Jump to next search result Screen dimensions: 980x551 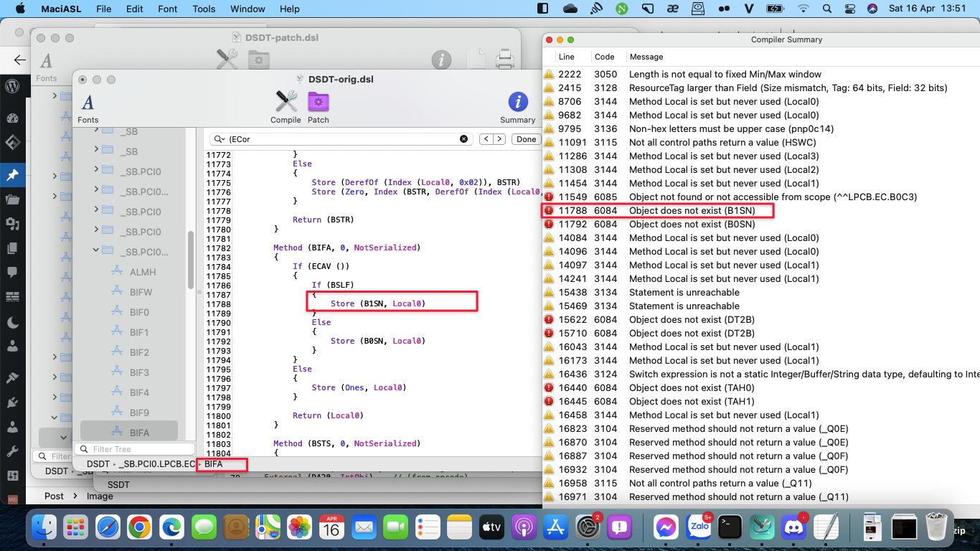[499, 139]
